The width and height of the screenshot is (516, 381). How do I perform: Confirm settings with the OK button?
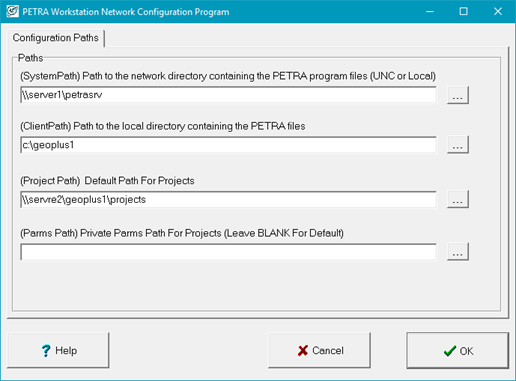tap(457, 350)
